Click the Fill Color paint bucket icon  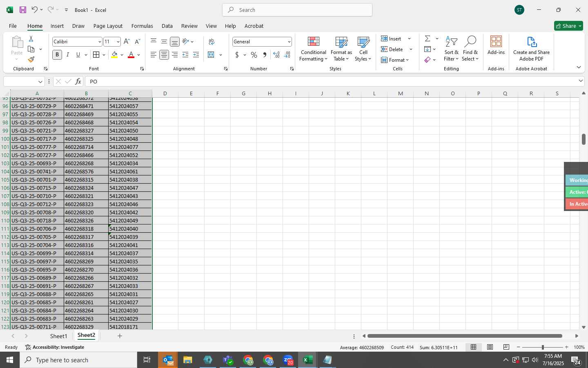[x=114, y=55]
